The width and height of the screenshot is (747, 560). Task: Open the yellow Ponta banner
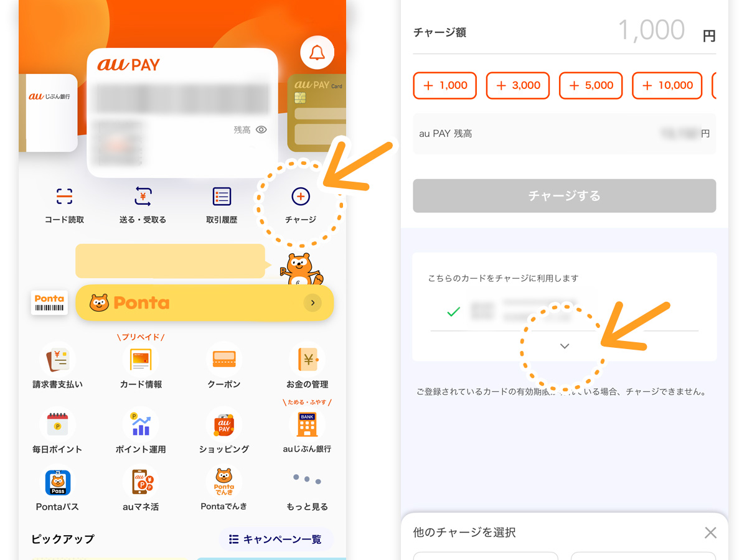pyautogui.click(x=205, y=303)
